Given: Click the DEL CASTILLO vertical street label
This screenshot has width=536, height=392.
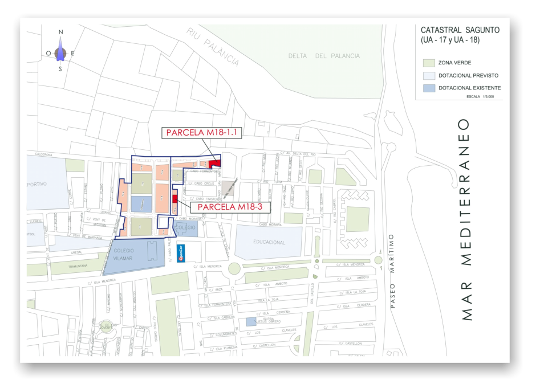Looking at the screenshot, I should (312, 293).
